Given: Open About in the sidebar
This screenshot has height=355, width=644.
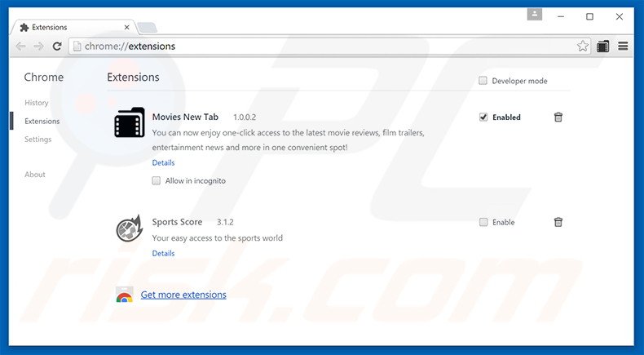Looking at the screenshot, I should coord(35,175).
